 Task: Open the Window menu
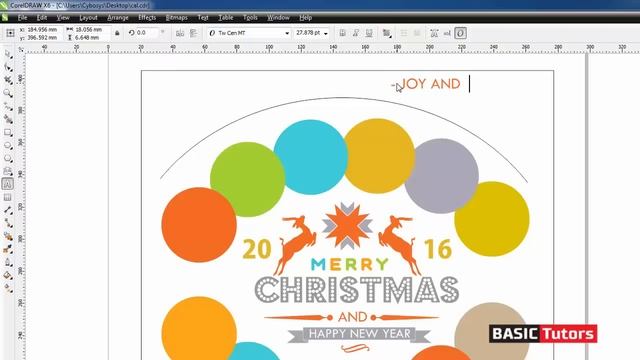tap(278, 18)
